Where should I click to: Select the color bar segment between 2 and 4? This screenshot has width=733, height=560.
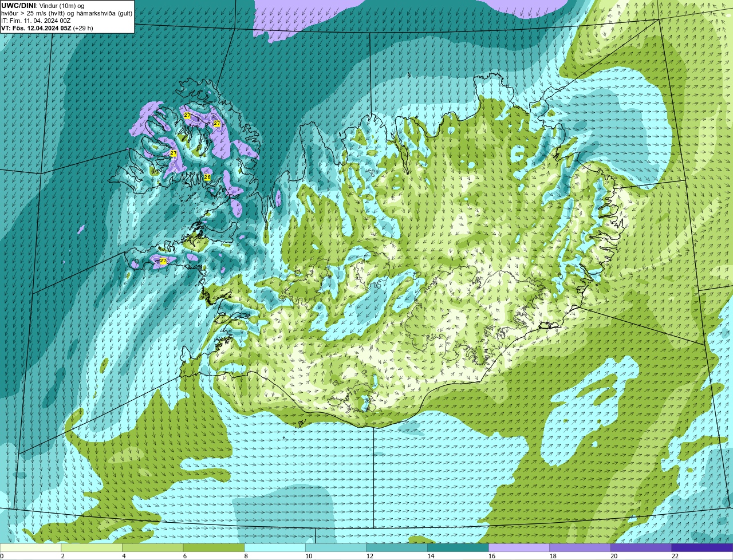[92, 547]
